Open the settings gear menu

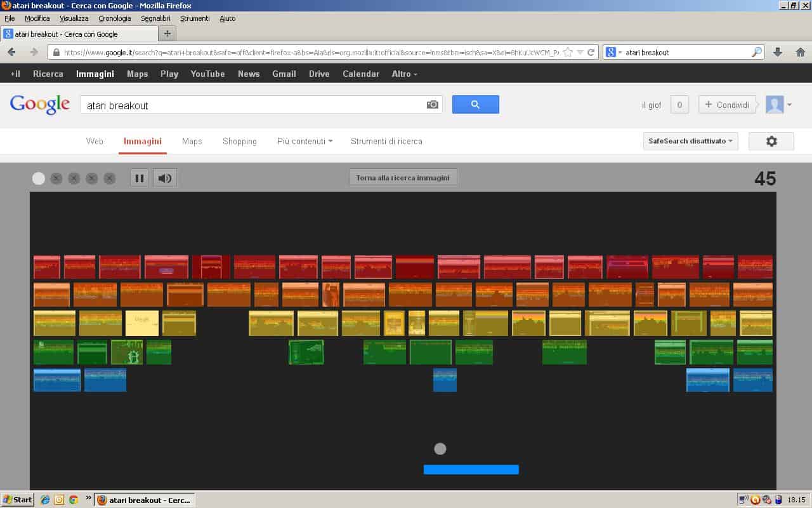point(771,142)
